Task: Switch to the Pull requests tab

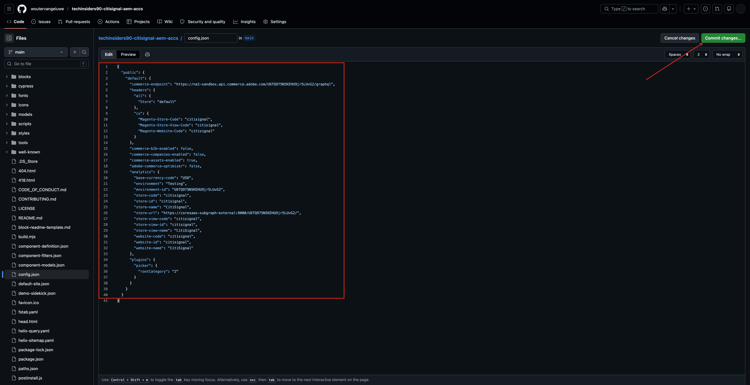Action: click(x=74, y=22)
